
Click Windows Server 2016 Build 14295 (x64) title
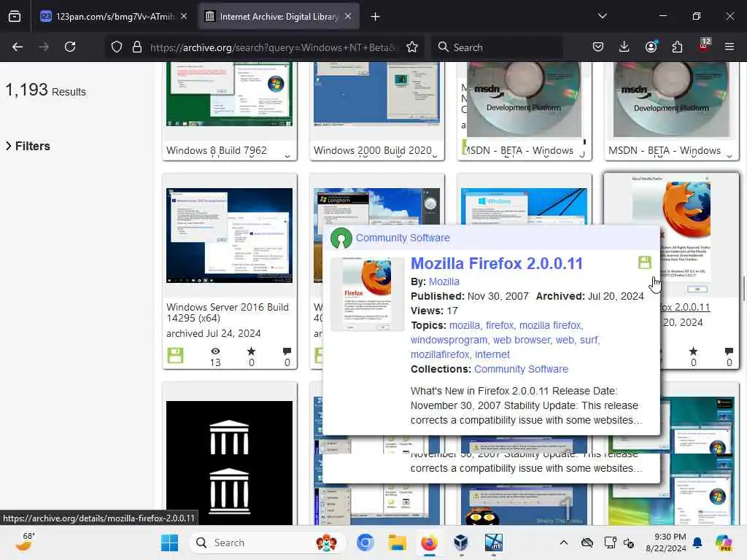pyautogui.click(x=228, y=312)
